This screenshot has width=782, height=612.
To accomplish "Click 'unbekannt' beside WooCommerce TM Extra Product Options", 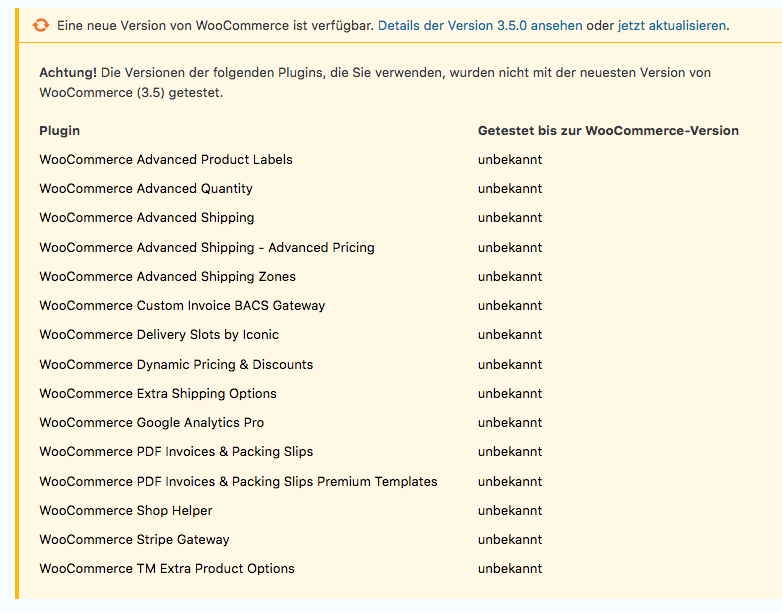I will click(x=510, y=568).
